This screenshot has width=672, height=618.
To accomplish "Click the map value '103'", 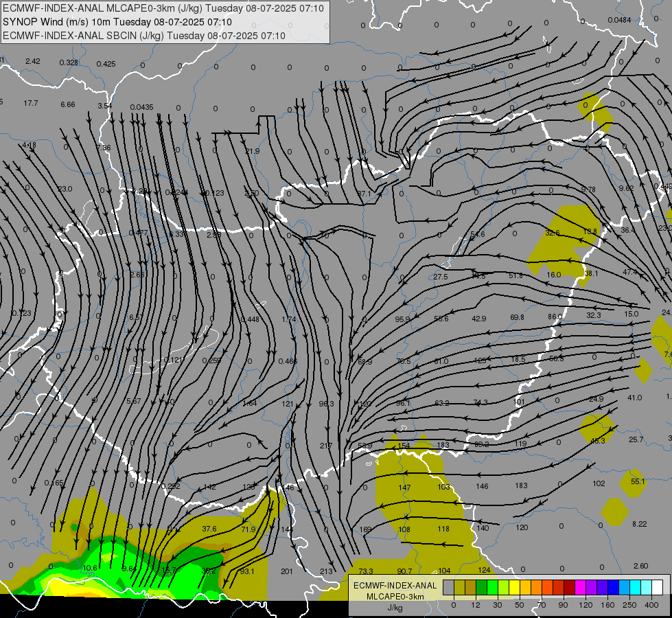I will tap(443, 487).
